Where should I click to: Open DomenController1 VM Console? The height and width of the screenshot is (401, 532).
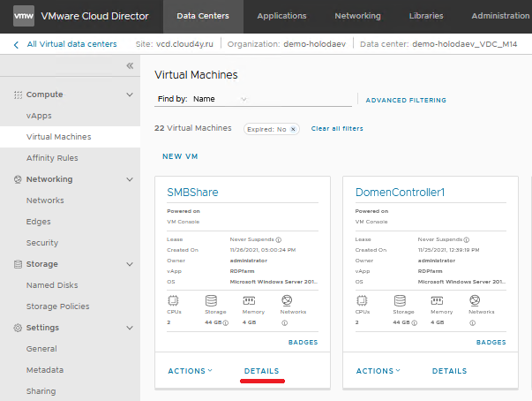click(371, 222)
